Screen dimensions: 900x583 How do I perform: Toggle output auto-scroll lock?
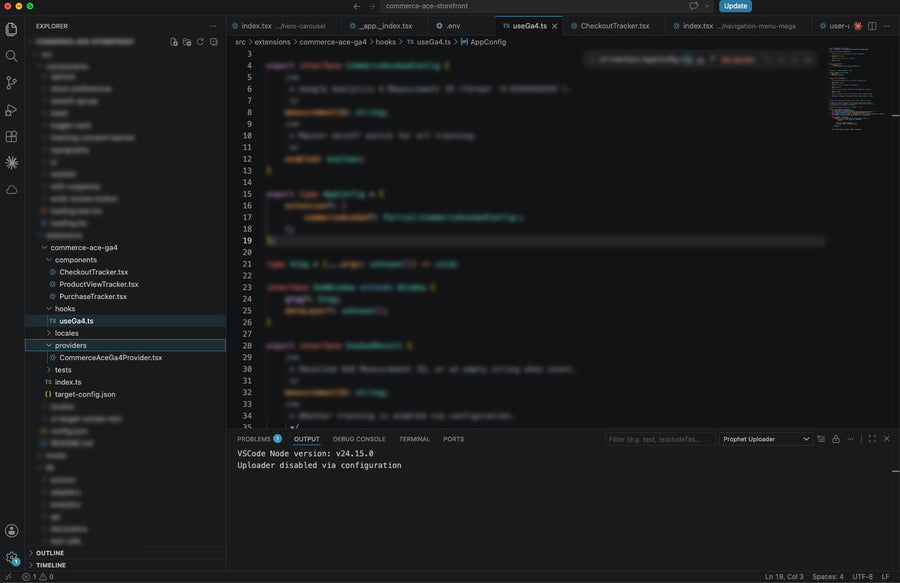[836, 439]
